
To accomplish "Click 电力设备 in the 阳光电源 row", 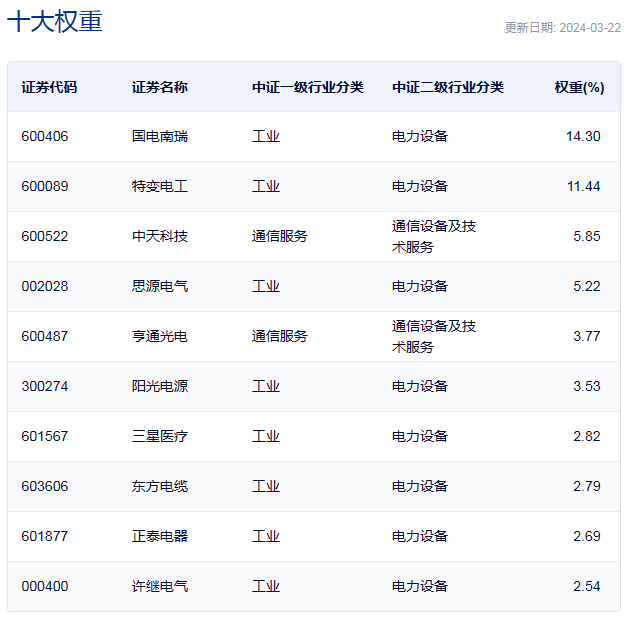I will (x=420, y=387).
